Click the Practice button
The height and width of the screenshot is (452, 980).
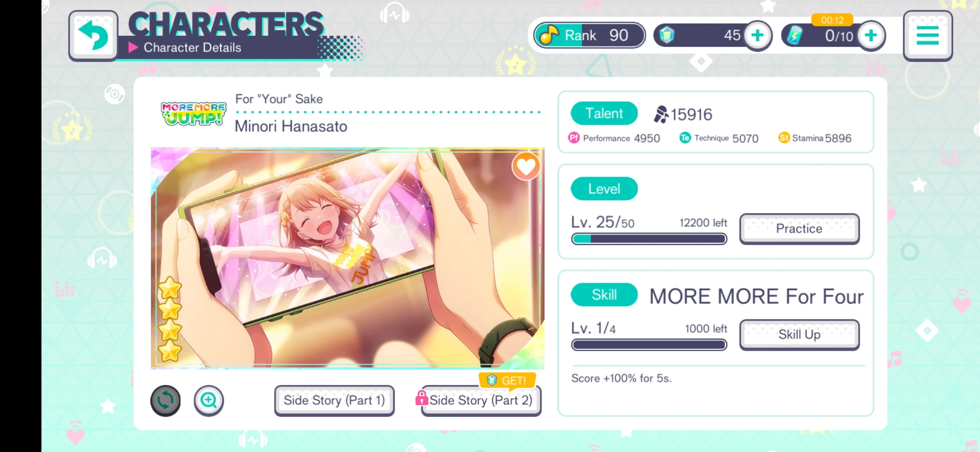point(799,229)
